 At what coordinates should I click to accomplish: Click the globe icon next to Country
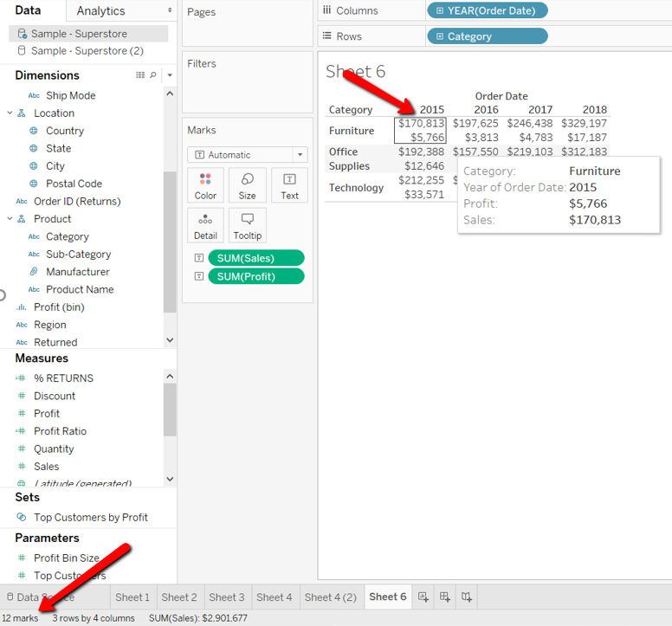click(34, 131)
